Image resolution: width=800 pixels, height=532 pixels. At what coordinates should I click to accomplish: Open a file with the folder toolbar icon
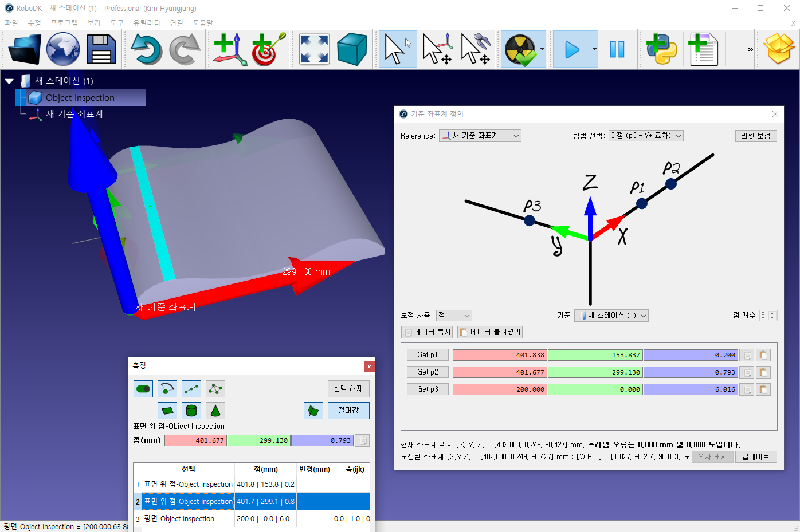25,49
